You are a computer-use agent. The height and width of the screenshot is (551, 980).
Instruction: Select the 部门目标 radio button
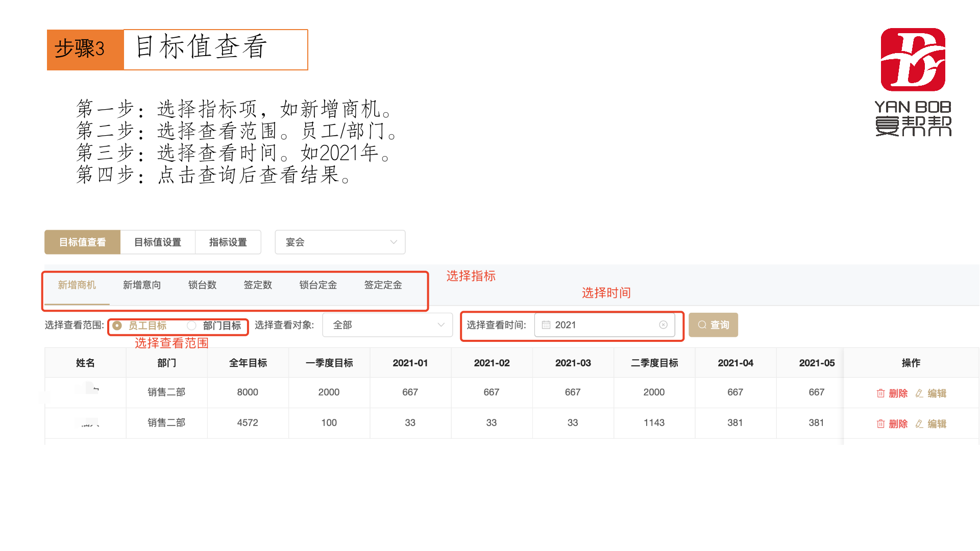(x=191, y=325)
